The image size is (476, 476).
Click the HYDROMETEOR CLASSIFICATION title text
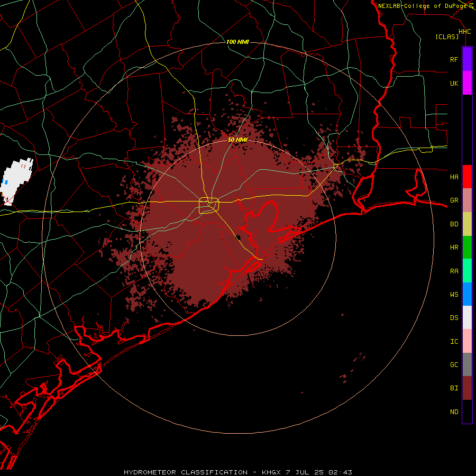[x=186, y=472]
